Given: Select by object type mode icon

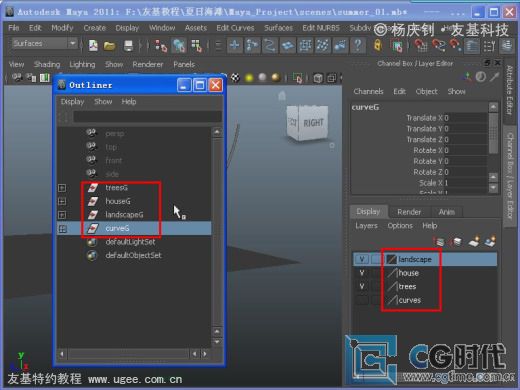Looking at the screenshot, I should click(179, 46).
